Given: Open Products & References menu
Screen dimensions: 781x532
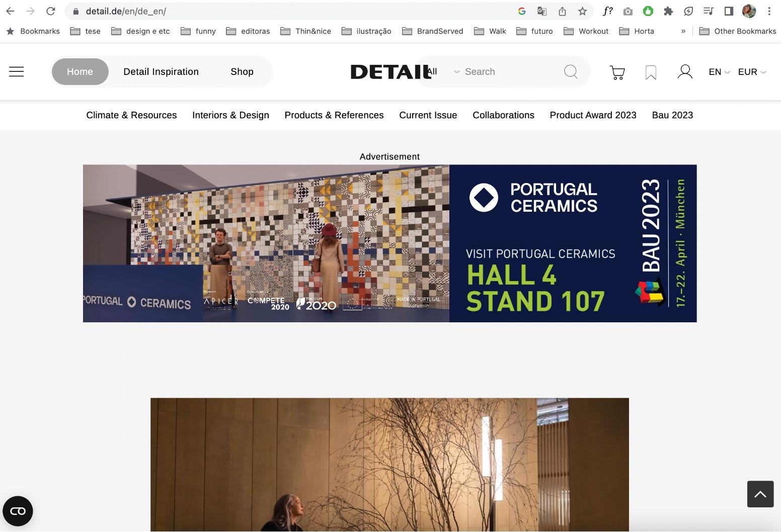Looking at the screenshot, I should [x=334, y=115].
